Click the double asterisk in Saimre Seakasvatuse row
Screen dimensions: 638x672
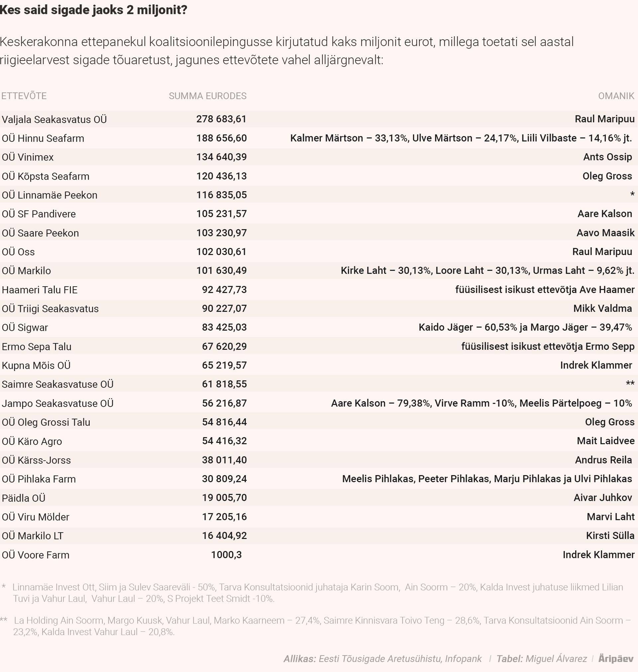(x=630, y=384)
